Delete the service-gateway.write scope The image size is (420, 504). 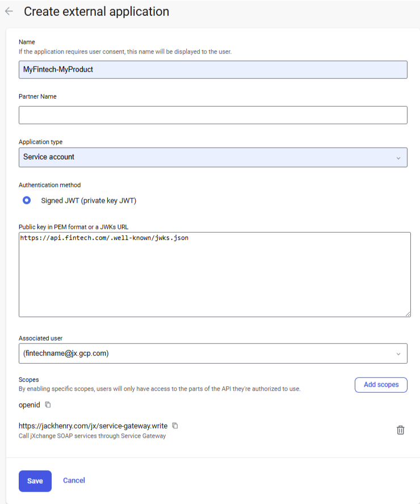click(x=400, y=430)
